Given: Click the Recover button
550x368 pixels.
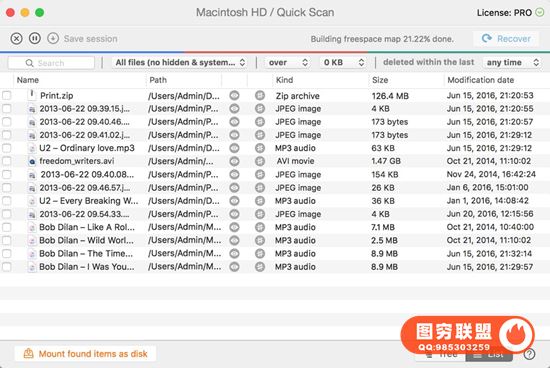Looking at the screenshot, I should click(506, 39).
